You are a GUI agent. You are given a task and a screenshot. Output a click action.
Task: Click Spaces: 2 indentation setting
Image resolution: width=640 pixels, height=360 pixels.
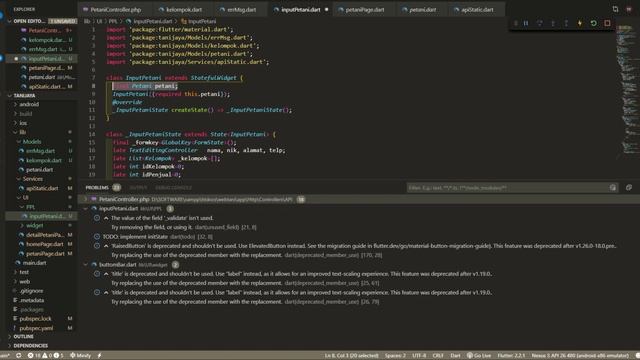[x=395, y=356]
